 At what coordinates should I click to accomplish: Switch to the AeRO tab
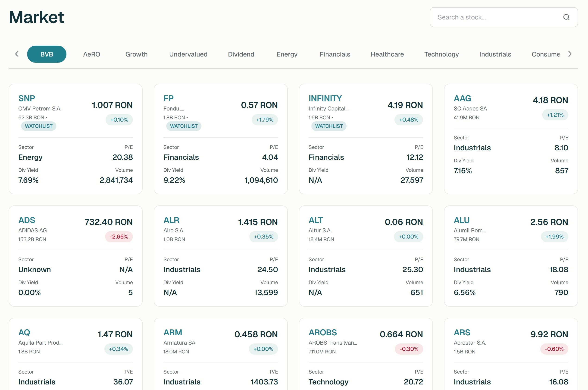91,54
